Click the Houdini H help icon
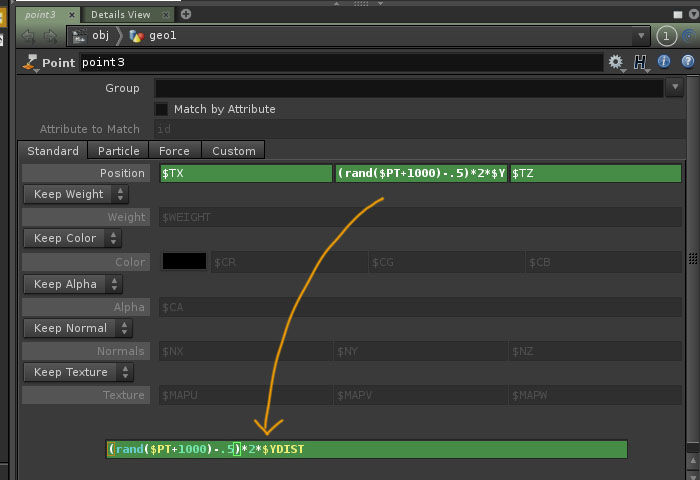 pos(640,62)
